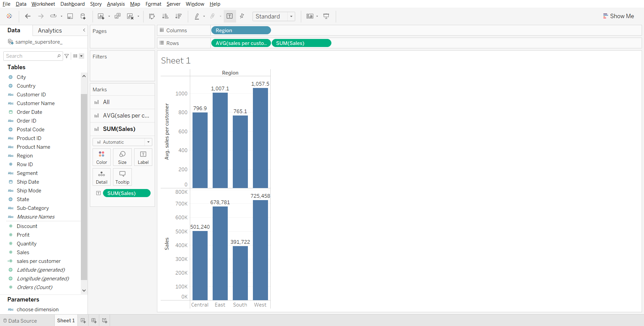Collapse the Data pane side arrow
This screenshot has height=326, width=644.
(84, 30)
